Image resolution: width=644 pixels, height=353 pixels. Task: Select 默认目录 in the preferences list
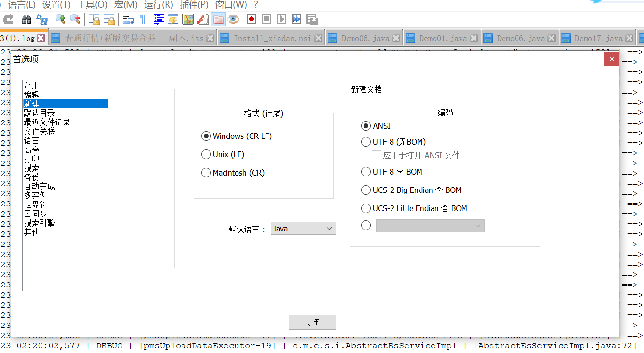pyautogui.click(x=66, y=113)
